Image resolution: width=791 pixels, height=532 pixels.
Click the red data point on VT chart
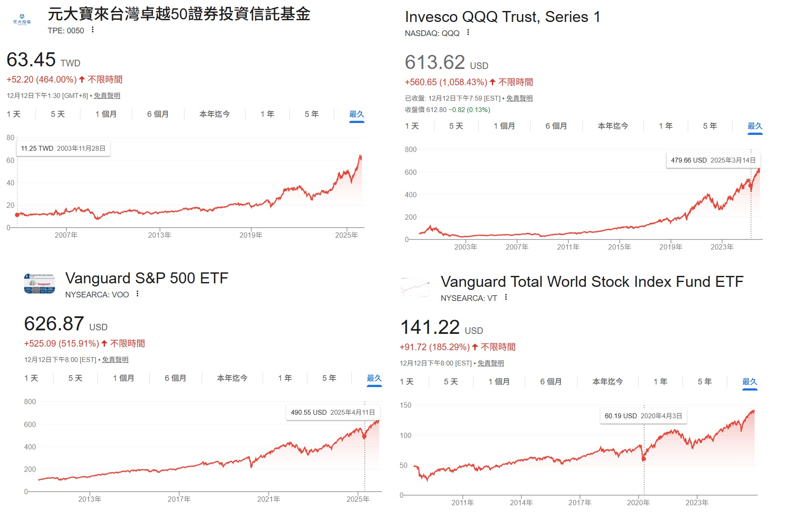pos(644,459)
